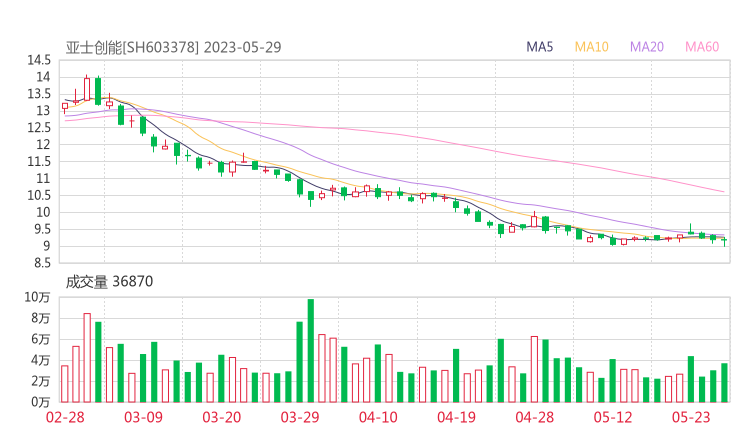The image size is (740, 440).
Task: Select the 05-23 date label
Action: point(691,417)
